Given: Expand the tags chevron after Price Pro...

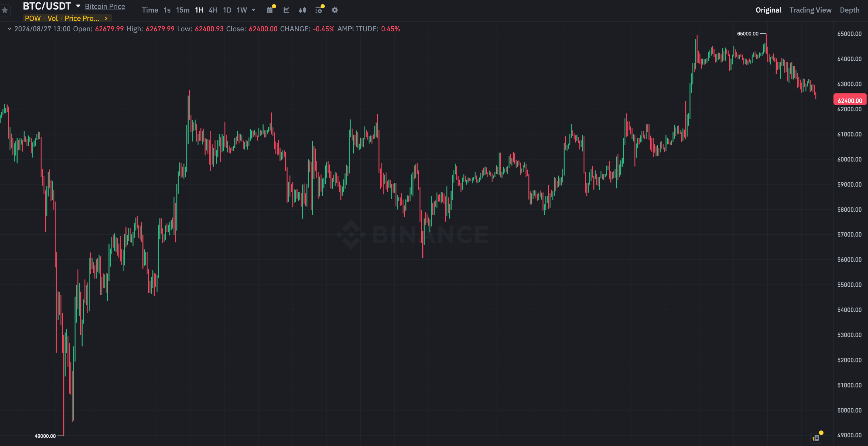Looking at the screenshot, I should (106, 19).
